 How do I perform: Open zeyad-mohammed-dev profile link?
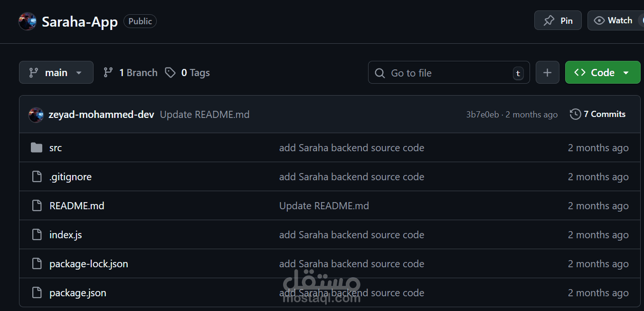coord(101,115)
